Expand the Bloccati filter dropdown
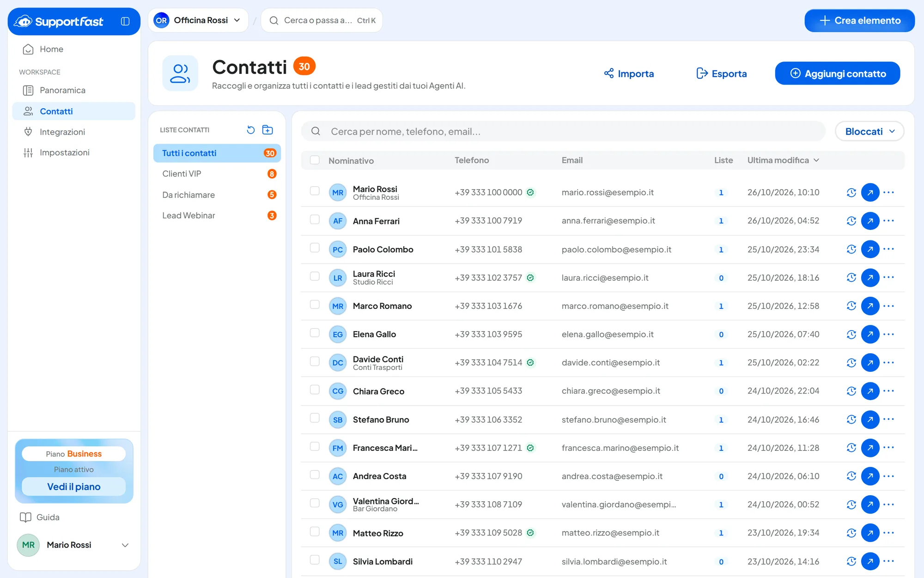Image resolution: width=924 pixels, height=578 pixels. click(x=869, y=131)
